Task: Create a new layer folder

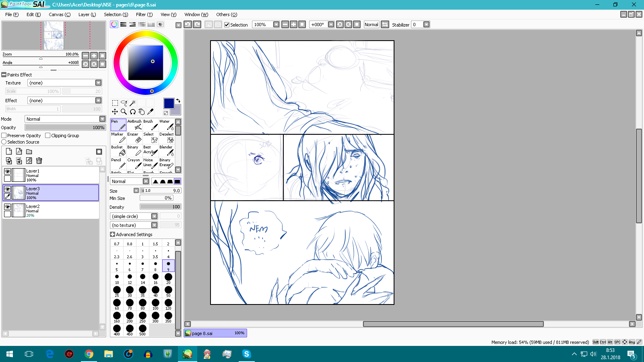Action: click(29, 152)
